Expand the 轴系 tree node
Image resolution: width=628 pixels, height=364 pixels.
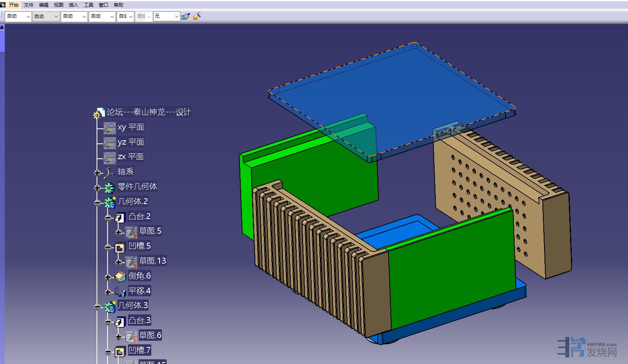97,173
